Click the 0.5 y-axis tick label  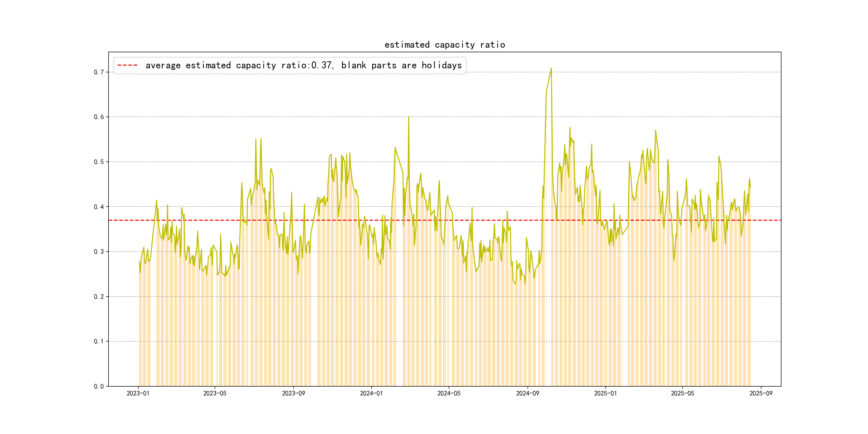point(99,162)
